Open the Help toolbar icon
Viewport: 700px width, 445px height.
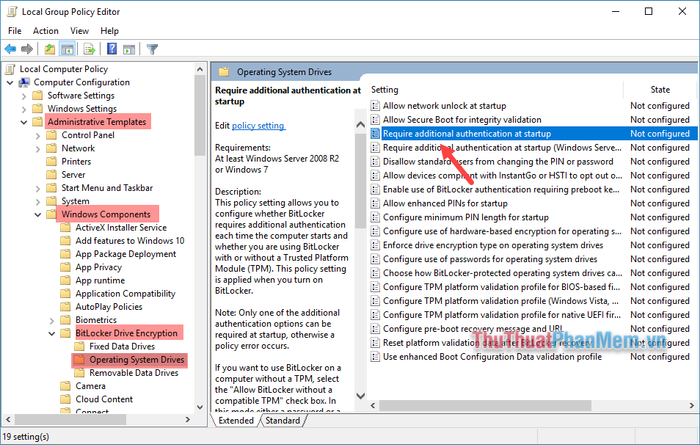(x=112, y=49)
